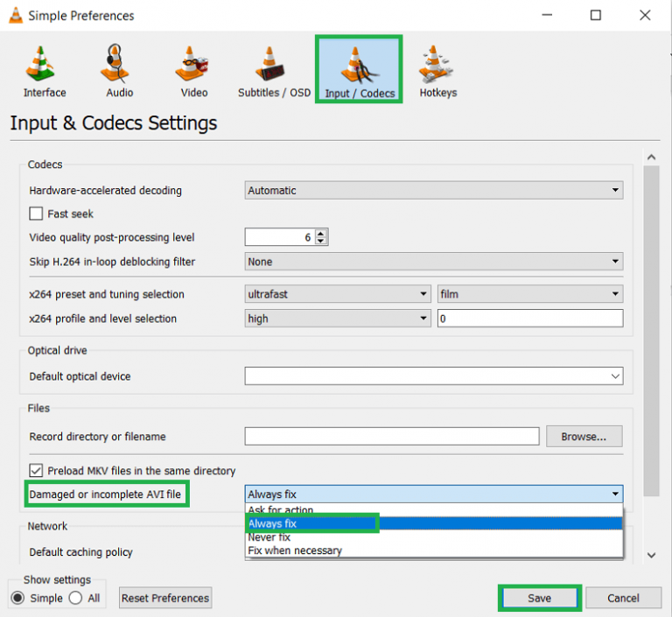Uncheck Preload MKV files in the same directory
Image resolution: width=672 pixels, height=617 pixels.
click(x=36, y=470)
